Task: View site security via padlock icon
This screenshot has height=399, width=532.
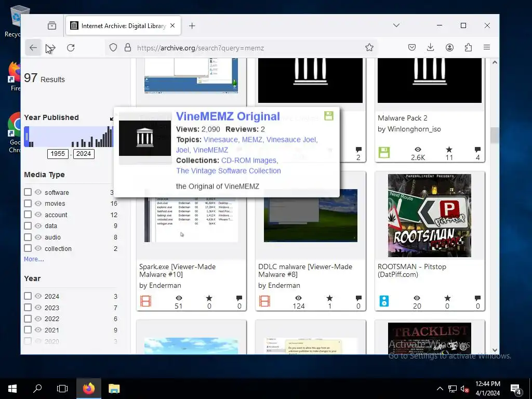Action: point(128,47)
